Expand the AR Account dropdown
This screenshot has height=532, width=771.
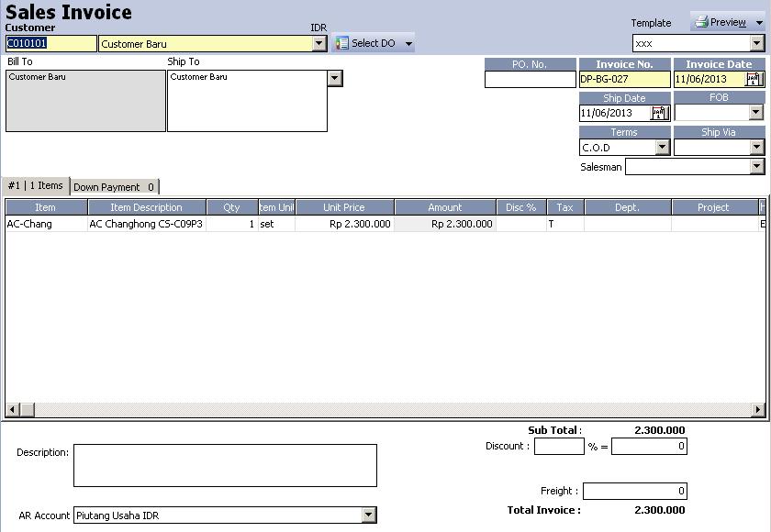coord(369,515)
